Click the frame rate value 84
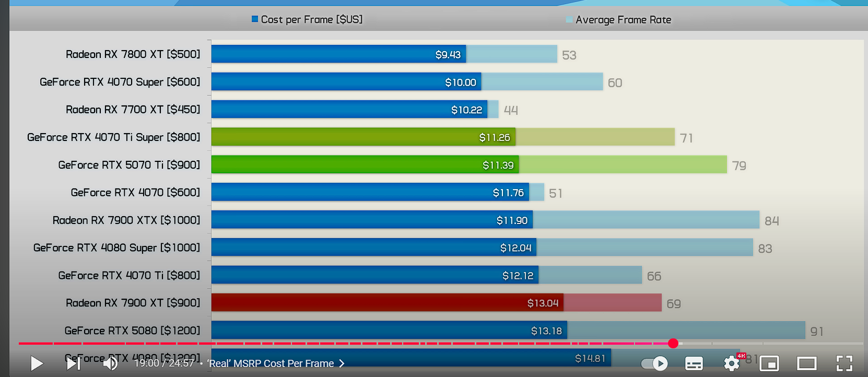Image resolution: width=868 pixels, height=377 pixels. pyautogui.click(x=772, y=221)
